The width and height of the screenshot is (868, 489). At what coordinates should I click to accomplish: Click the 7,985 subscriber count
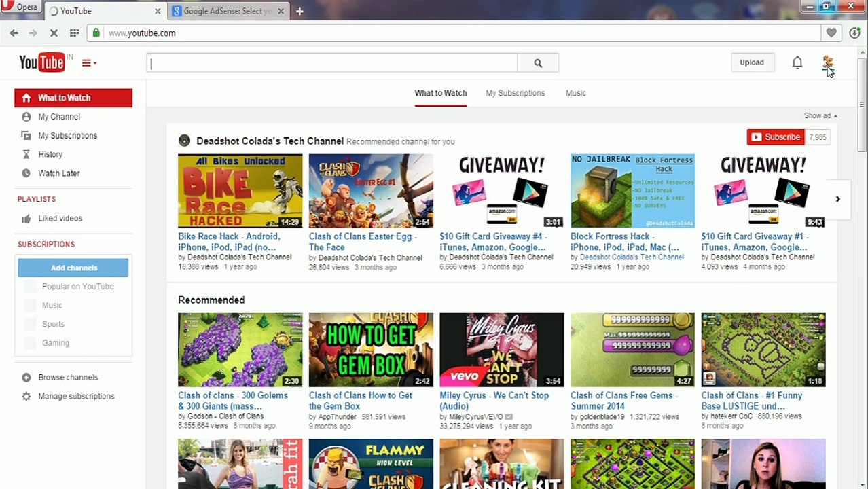(x=818, y=137)
